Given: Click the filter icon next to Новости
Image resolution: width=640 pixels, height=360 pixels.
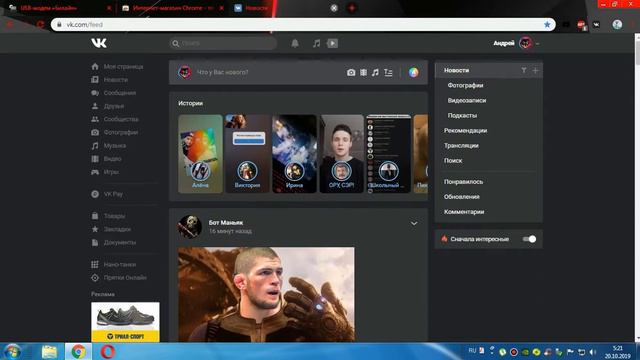Looking at the screenshot, I should click(524, 70).
